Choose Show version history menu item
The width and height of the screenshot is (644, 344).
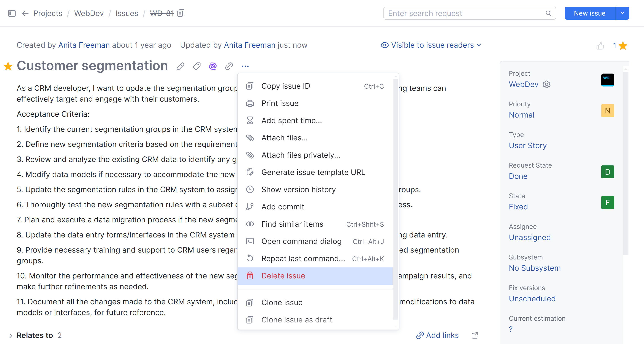[299, 189]
